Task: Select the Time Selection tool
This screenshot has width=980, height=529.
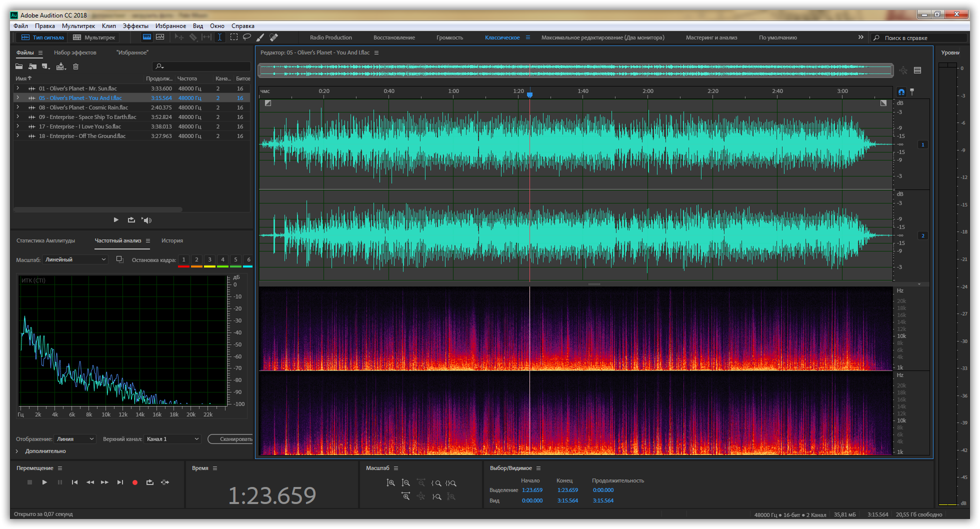Action: [219, 37]
